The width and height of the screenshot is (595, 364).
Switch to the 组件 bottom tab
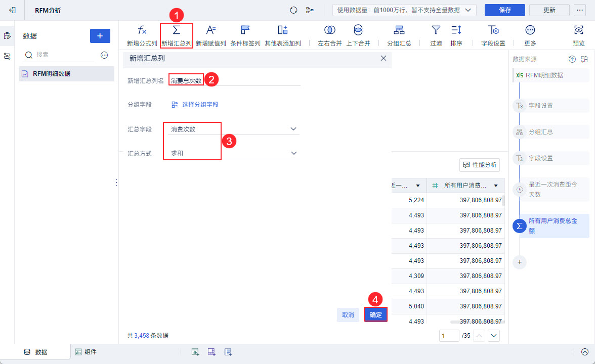[86, 352]
